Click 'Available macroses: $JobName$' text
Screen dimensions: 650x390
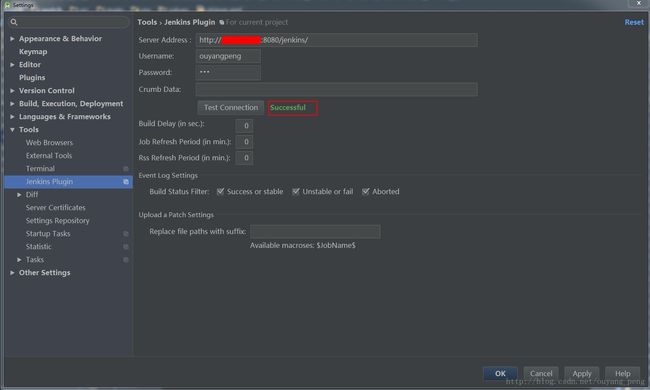point(303,245)
